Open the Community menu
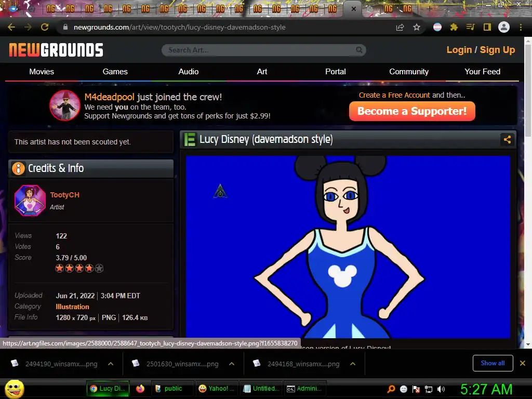The width and height of the screenshot is (532, 399). 409,72
